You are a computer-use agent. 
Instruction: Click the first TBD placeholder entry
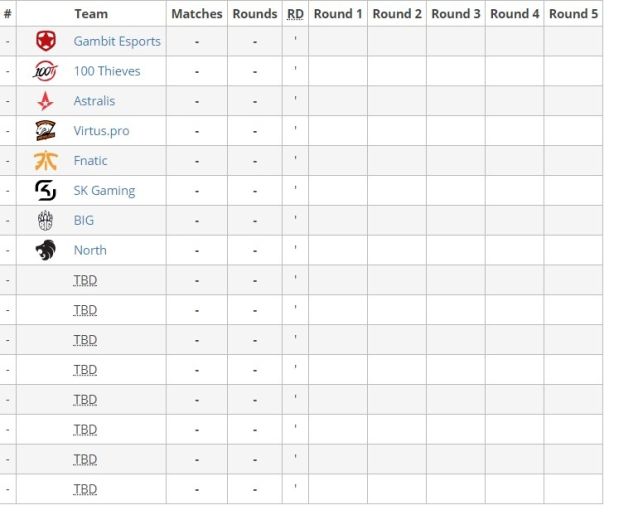coord(85,280)
